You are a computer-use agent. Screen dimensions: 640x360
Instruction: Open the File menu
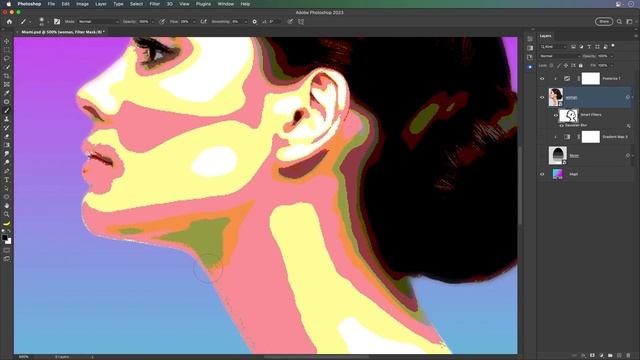(51, 4)
